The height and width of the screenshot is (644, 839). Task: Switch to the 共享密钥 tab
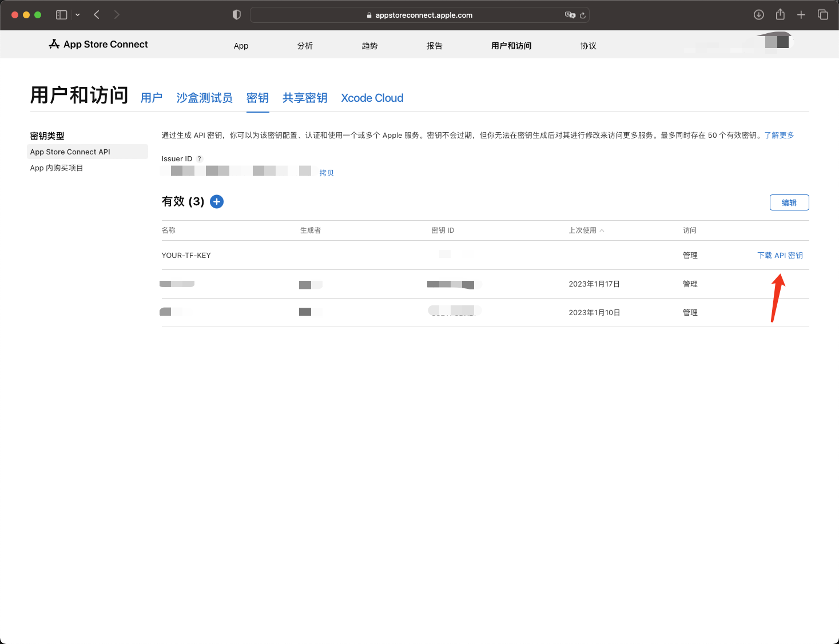click(305, 98)
